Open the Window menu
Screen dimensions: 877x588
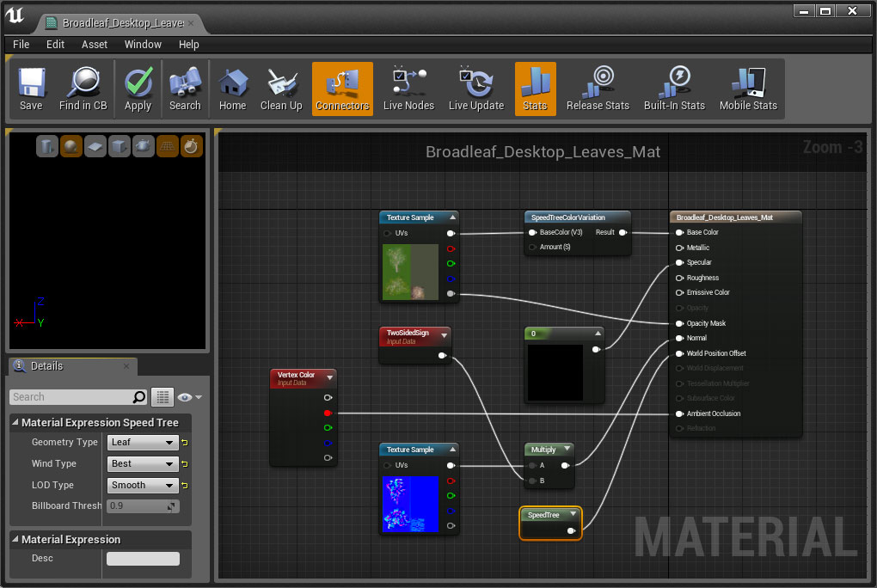pos(143,44)
